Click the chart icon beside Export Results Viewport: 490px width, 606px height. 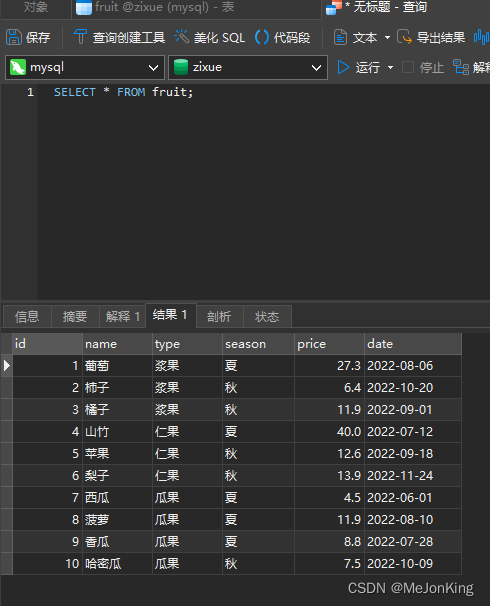coord(481,37)
